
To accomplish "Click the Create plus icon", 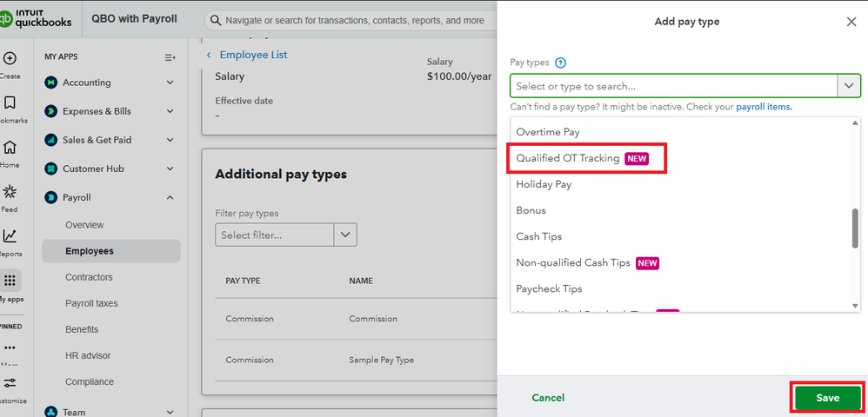I will coord(10,59).
